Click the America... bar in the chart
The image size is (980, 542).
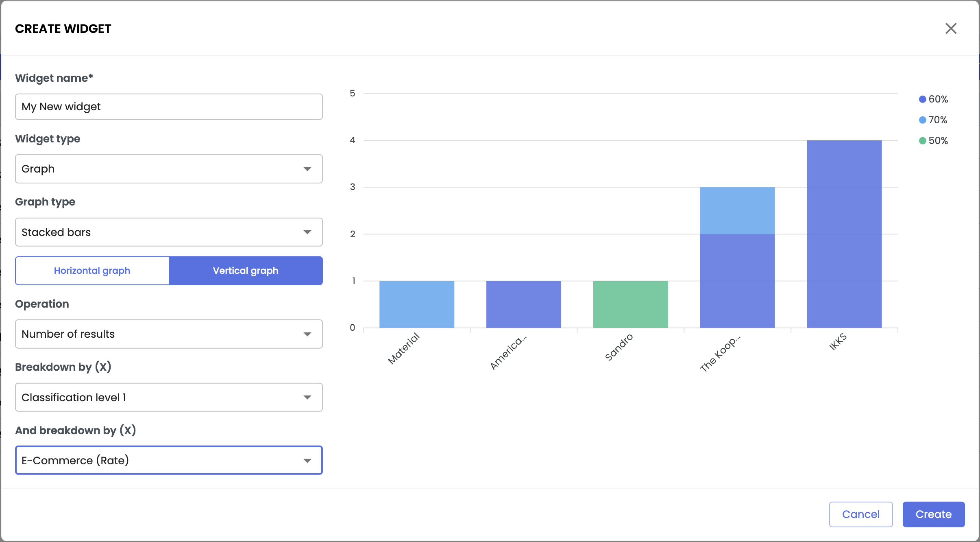(x=524, y=304)
